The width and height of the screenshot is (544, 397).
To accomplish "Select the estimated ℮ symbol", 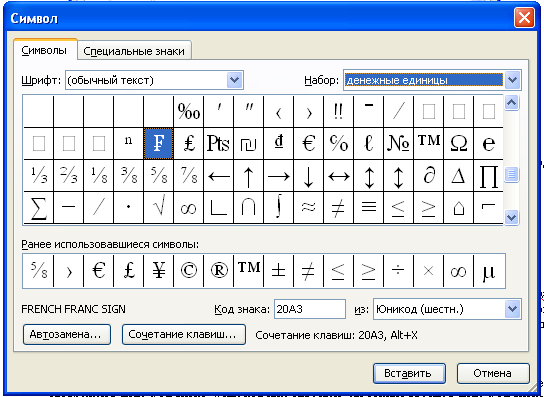I will pyautogui.click(x=488, y=143).
